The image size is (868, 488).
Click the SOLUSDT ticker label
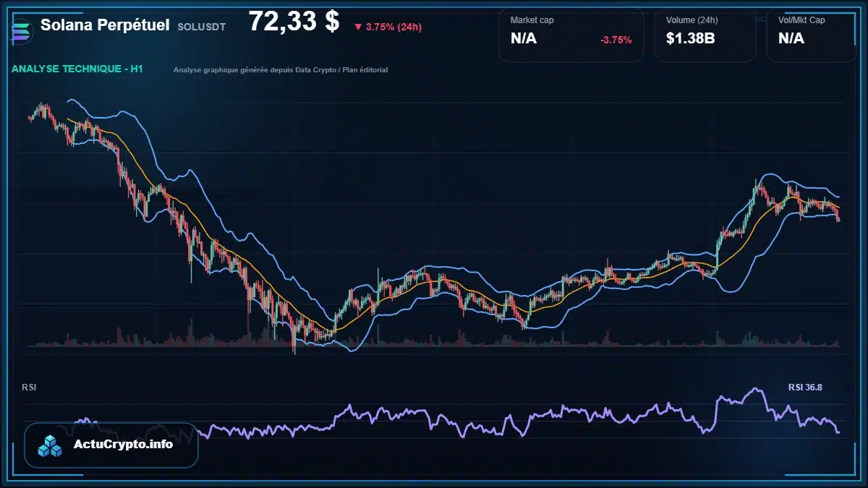(201, 26)
